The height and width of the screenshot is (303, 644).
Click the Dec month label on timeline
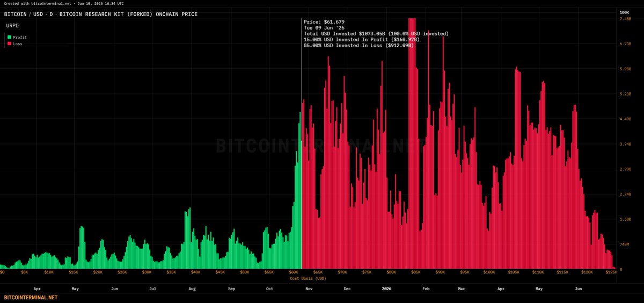point(347,288)
